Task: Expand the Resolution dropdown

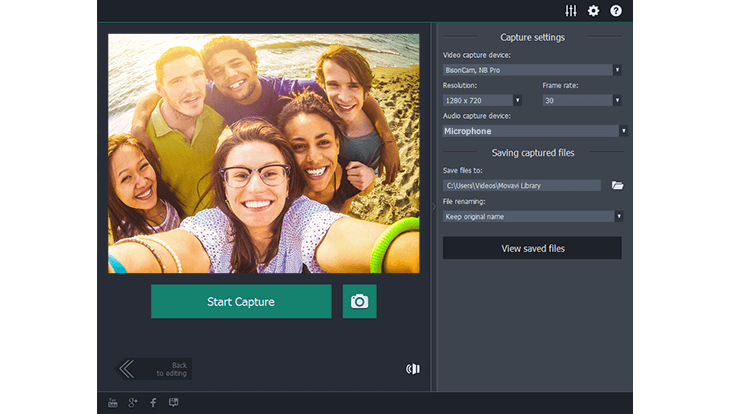Action: [482, 100]
